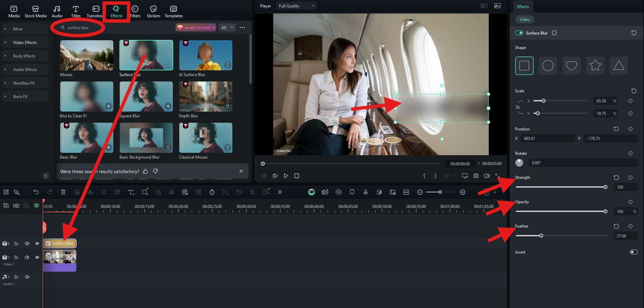Screen dimensions: 644x308
Task: Stop the preview playback
Action: (297, 176)
